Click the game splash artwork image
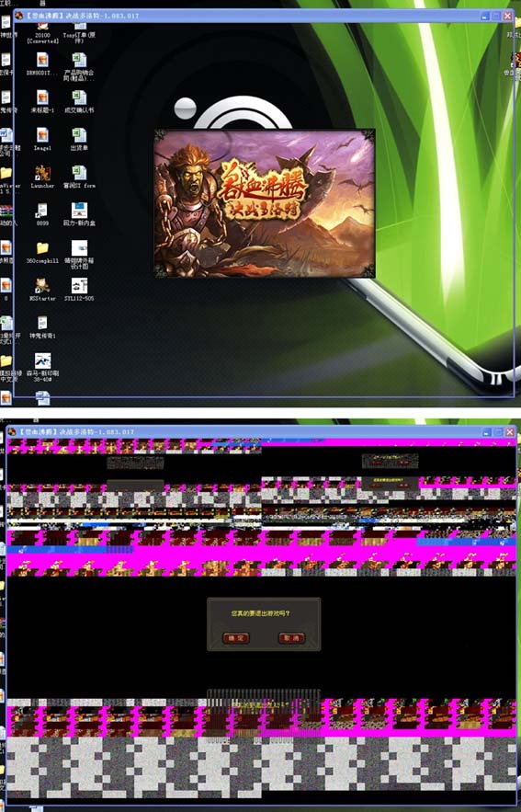Viewport: 521px width, 812px height. pos(265,203)
